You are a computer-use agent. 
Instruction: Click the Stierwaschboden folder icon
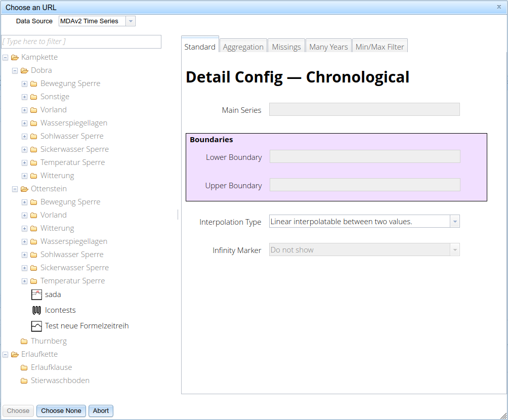pos(24,381)
